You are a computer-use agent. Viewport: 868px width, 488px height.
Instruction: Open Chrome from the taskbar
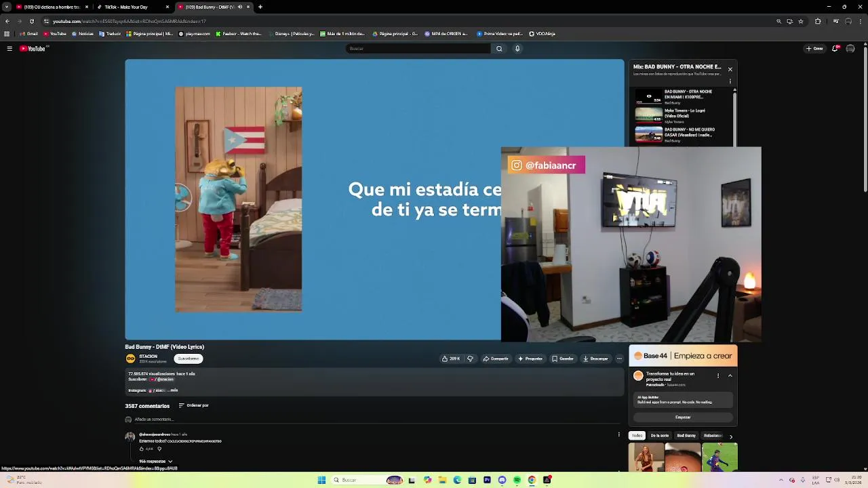coord(532,480)
